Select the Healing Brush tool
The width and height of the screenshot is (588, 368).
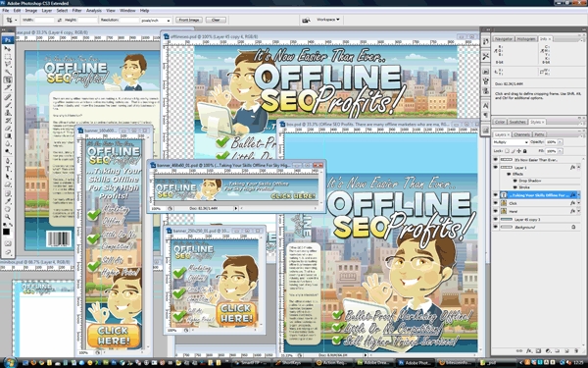(7, 97)
